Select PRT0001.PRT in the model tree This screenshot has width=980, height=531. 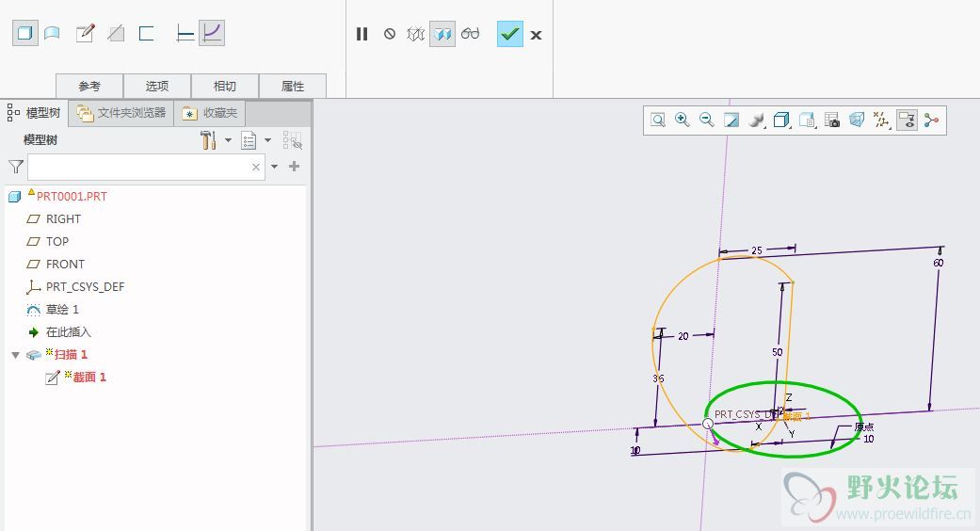point(72,196)
